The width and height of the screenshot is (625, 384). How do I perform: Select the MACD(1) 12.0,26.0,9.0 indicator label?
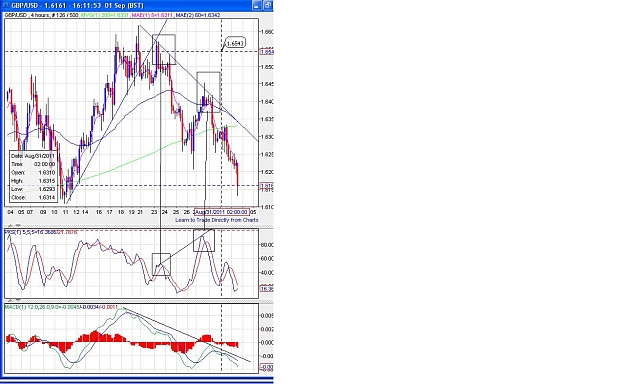point(61,307)
